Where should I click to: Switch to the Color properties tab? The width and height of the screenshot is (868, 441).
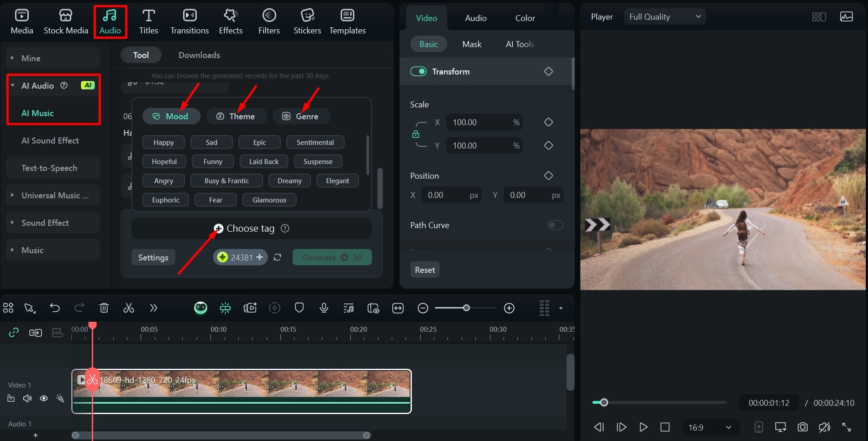click(x=525, y=18)
